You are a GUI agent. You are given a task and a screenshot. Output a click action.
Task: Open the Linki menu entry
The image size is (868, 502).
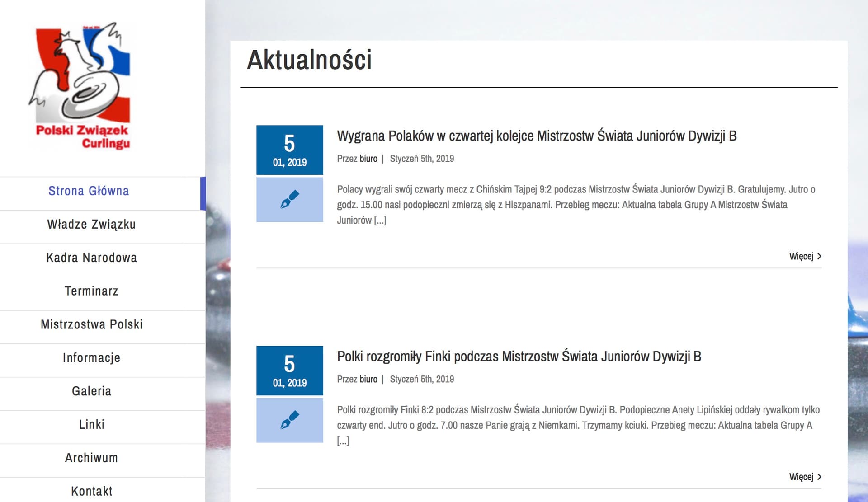pos(91,425)
